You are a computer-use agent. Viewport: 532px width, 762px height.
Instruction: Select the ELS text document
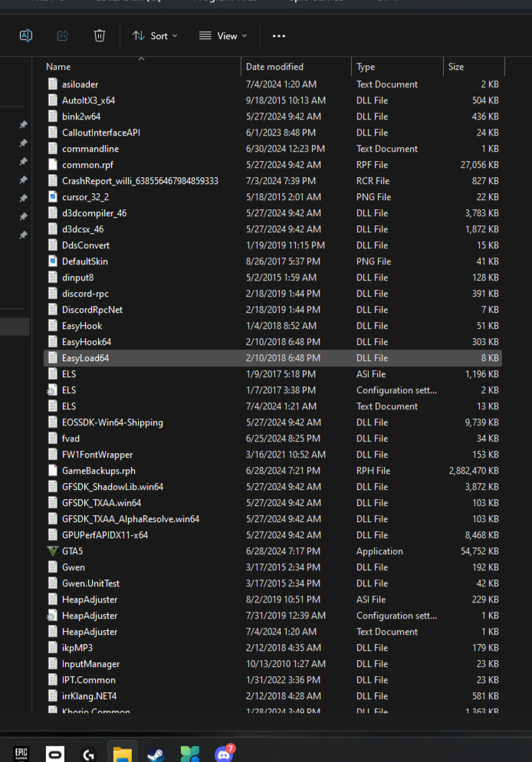click(273, 406)
